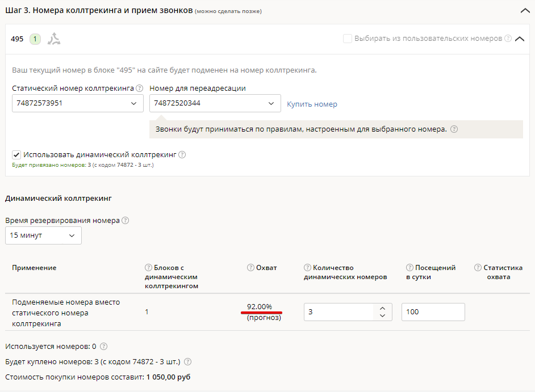Click help icon beside static calltracking number label

140,88
